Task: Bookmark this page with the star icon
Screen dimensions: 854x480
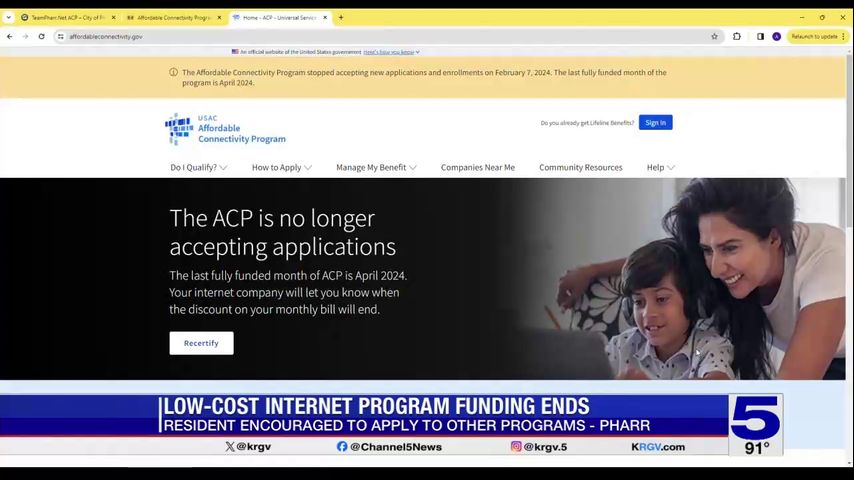Action: click(x=715, y=37)
